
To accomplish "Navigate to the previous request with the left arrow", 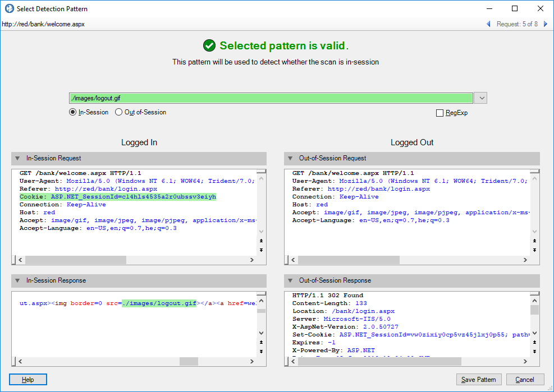I will click(488, 24).
